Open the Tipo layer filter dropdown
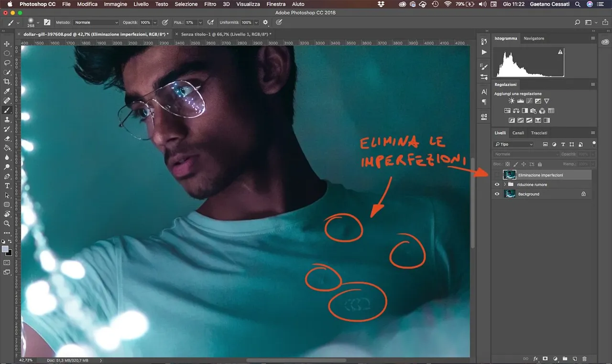612x364 pixels. click(x=514, y=144)
